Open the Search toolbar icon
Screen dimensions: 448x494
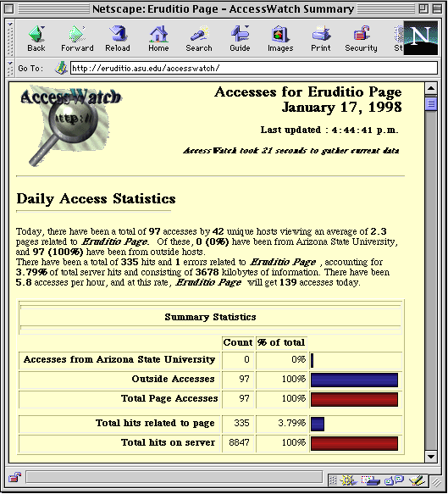click(199, 39)
